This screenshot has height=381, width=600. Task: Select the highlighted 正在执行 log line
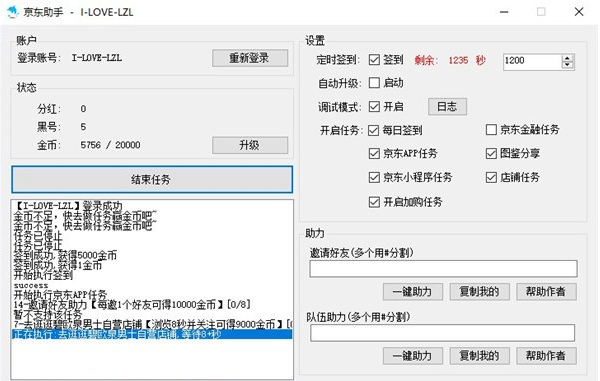tap(152, 335)
